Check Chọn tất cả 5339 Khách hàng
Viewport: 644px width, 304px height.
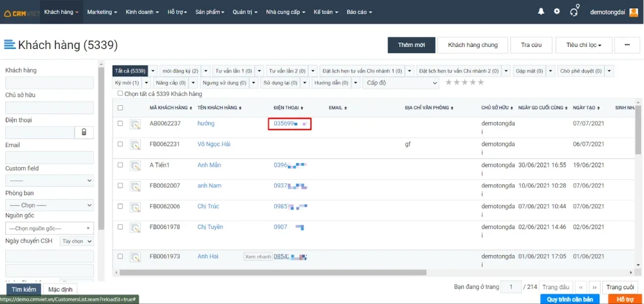120,94
